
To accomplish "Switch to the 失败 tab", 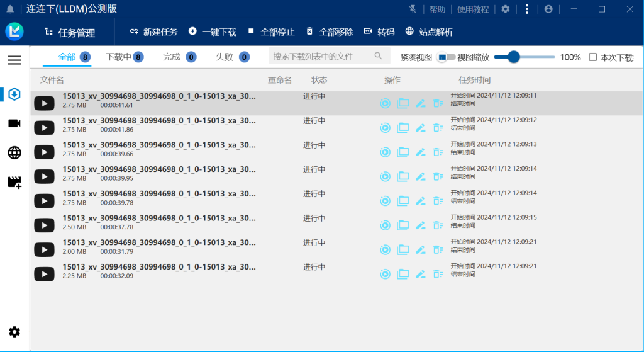I will [x=233, y=57].
